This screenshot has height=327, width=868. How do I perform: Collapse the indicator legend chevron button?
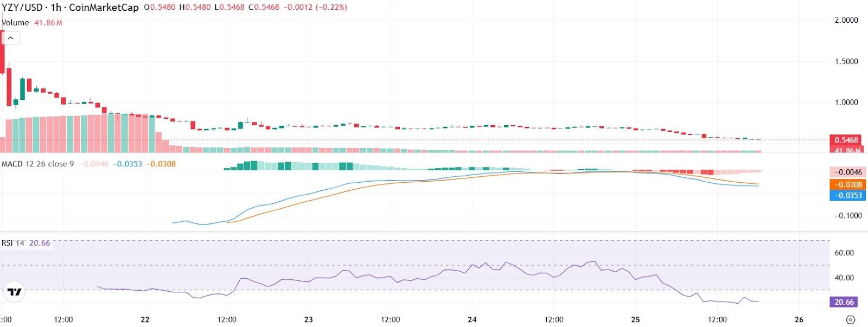10,38
